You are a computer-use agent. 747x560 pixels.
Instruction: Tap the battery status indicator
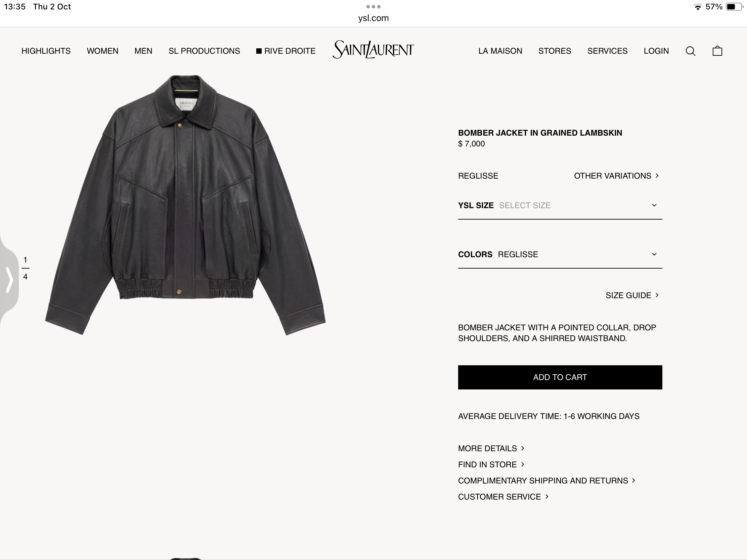coord(734,7)
